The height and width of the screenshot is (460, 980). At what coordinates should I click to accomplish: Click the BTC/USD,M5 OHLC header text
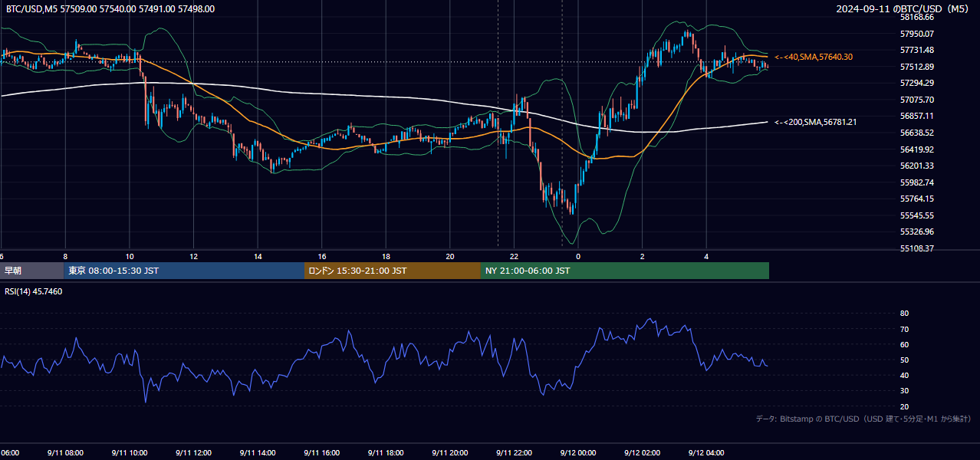coord(110,9)
